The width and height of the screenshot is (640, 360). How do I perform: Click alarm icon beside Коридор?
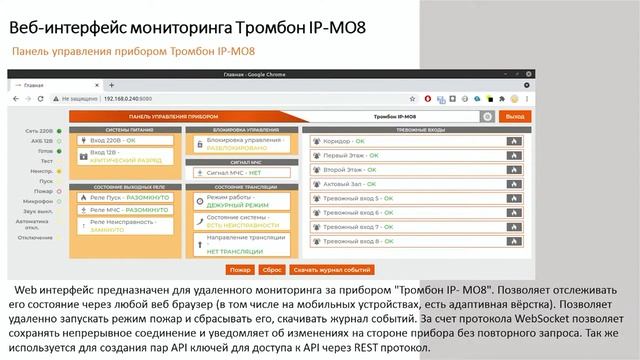[x=316, y=141]
